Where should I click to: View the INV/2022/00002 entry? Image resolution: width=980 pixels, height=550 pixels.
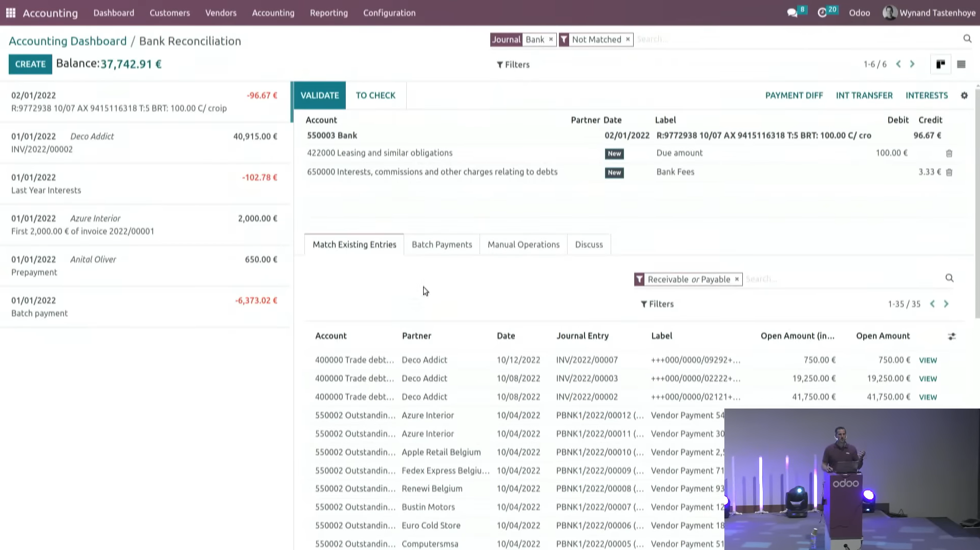pyautogui.click(x=928, y=397)
